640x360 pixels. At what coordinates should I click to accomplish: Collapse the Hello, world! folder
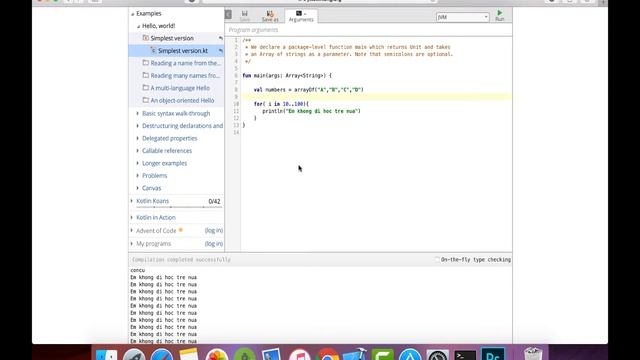pyautogui.click(x=138, y=26)
